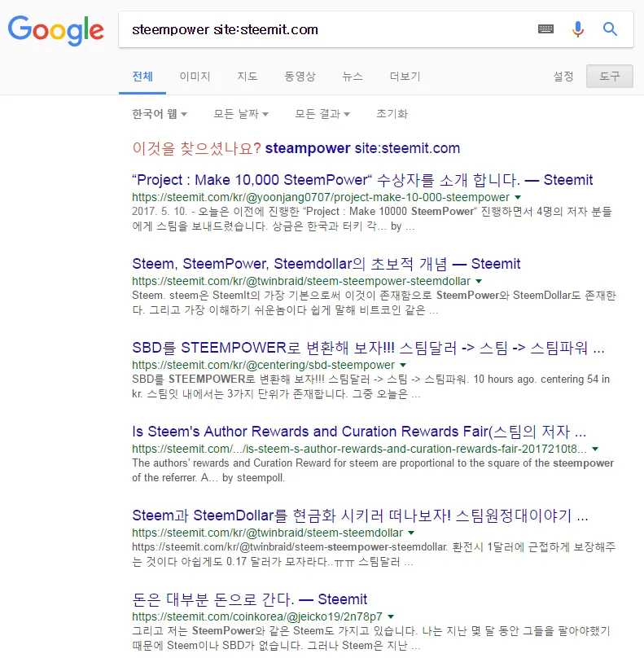Open the 모든 날짜 date filter dropdown
Viewport: 644px width, 658px height.
coord(241,114)
